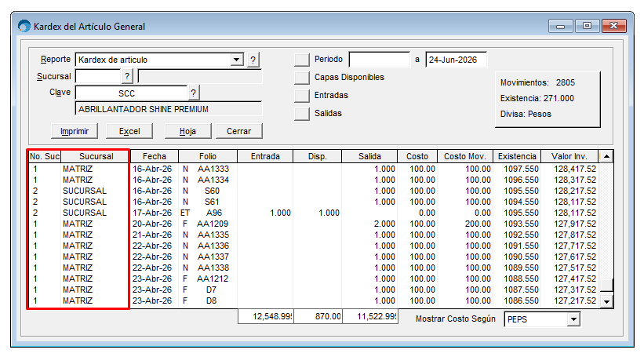Viewport: 644px width, 357px height.
Task: Select the row with folio D7
Action: click(x=314, y=290)
